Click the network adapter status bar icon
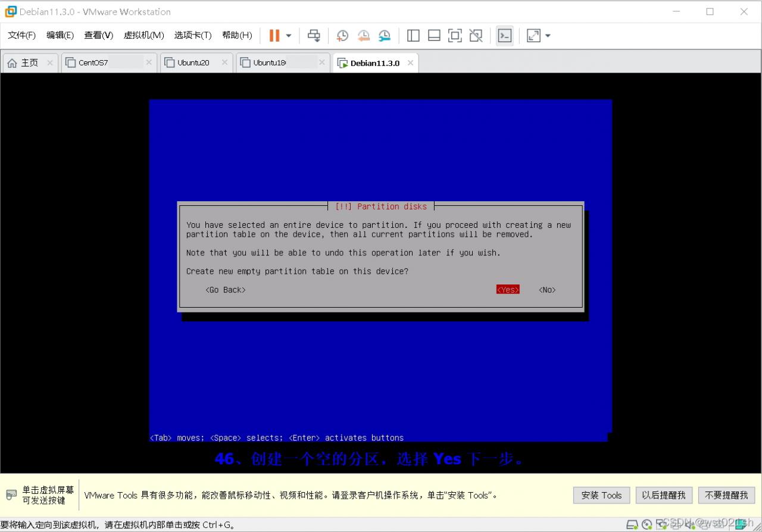This screenshot has height=532, width=762. [660, 525]
